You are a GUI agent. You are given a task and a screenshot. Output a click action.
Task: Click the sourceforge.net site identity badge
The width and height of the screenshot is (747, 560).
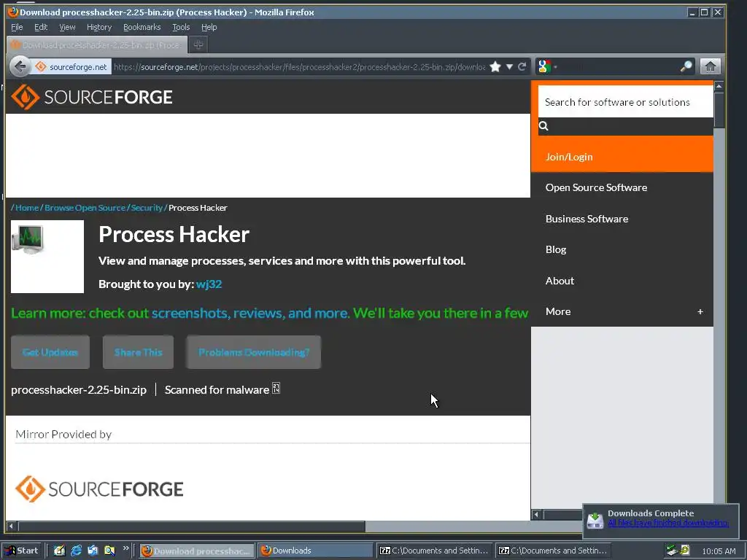tap(71, 66)
